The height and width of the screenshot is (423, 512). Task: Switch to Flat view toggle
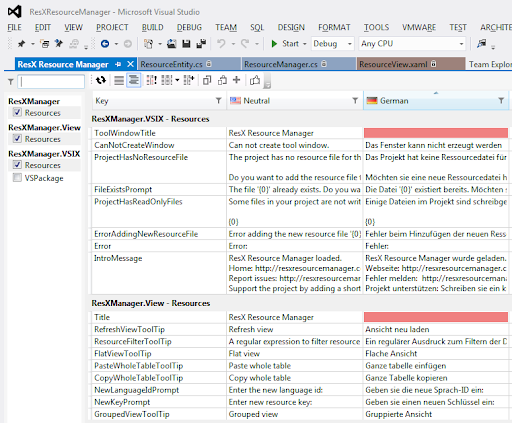[x=119, y=80]
